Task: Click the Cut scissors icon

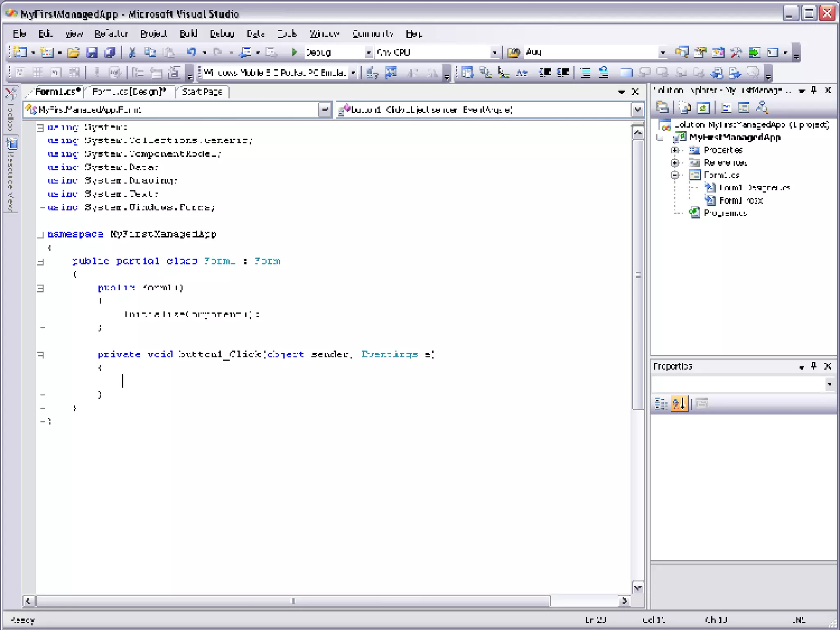Action: point(132,52)
